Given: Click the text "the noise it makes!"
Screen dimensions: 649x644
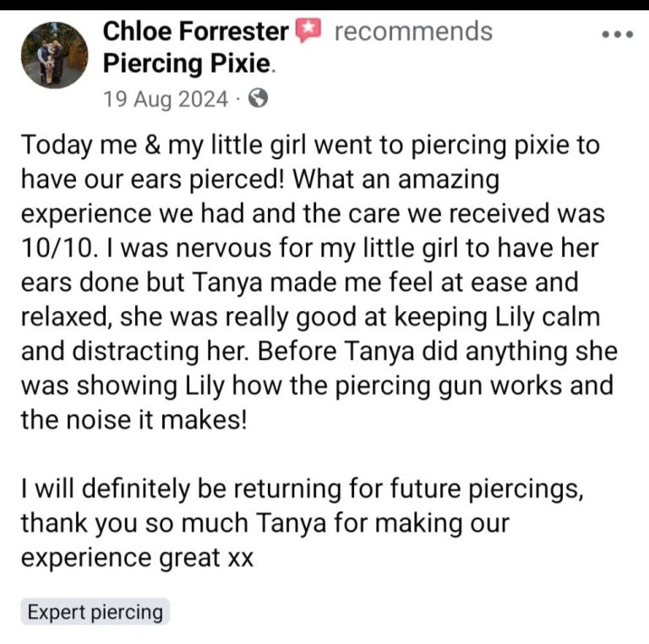Looking at the screenshot, I should pos(134,421).
